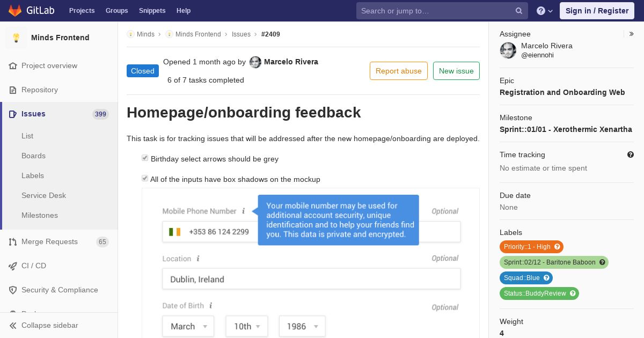Screen dimensions: 644x338
Task: Click the CI / CD rocket icon
Action: (13, 266)
